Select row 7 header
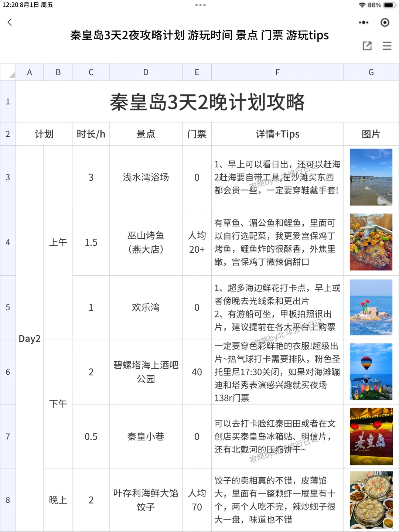This screenshot has width=399, height=532. 8,436
